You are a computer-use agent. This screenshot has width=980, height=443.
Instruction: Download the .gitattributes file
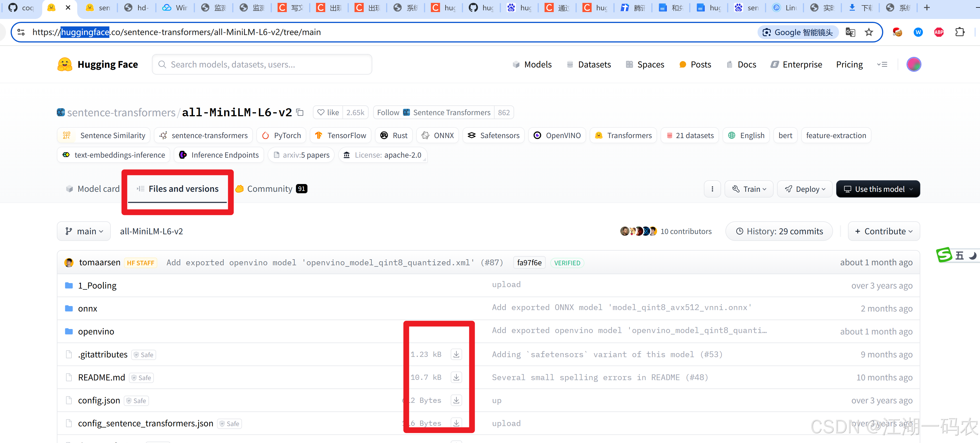[456, 354]
